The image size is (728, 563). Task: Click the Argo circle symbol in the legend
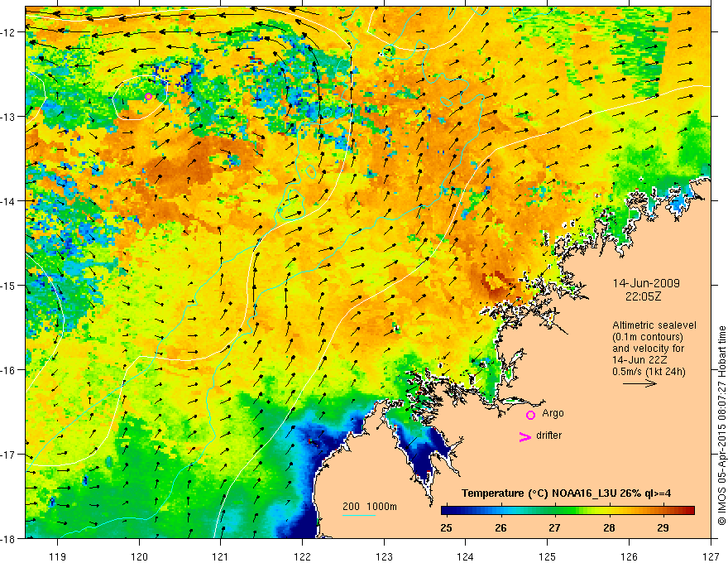[530, 415]
